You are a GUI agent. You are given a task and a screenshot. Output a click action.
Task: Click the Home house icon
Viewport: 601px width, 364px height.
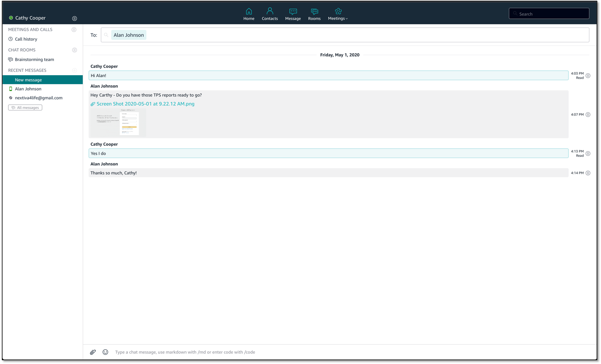(249, 11)
